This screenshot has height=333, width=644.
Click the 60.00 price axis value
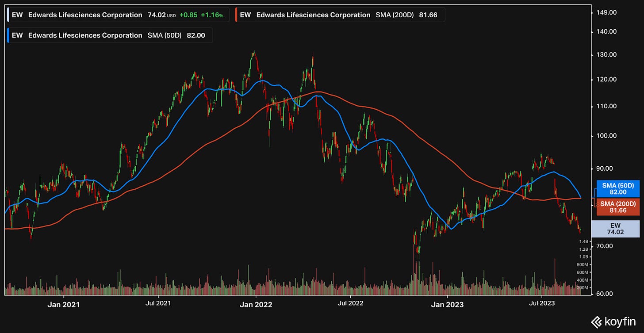pyautogui.click(x=605, y=294)
